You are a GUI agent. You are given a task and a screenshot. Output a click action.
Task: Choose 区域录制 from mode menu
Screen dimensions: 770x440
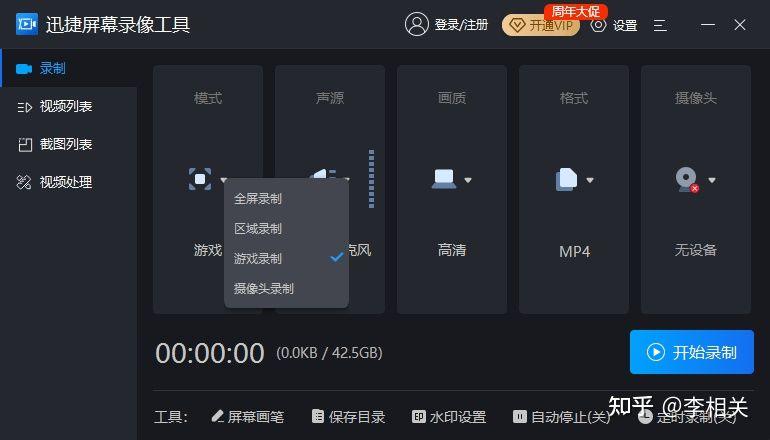[x=286, y=229]
